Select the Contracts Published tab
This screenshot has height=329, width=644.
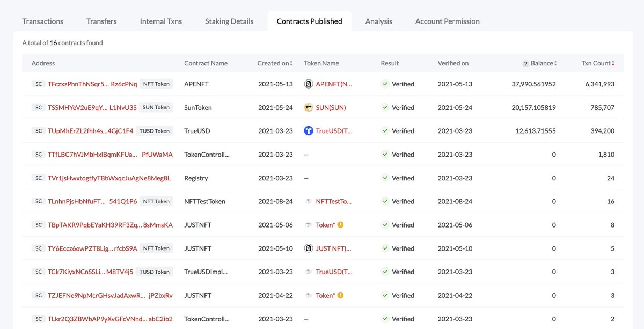click(x=309, y=21)
